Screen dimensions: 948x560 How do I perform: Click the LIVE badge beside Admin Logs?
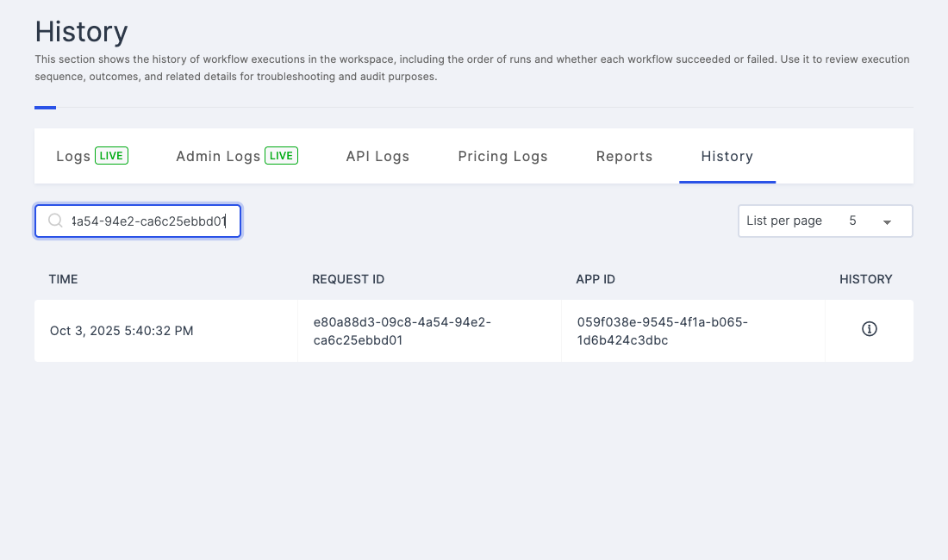point(281,156)
